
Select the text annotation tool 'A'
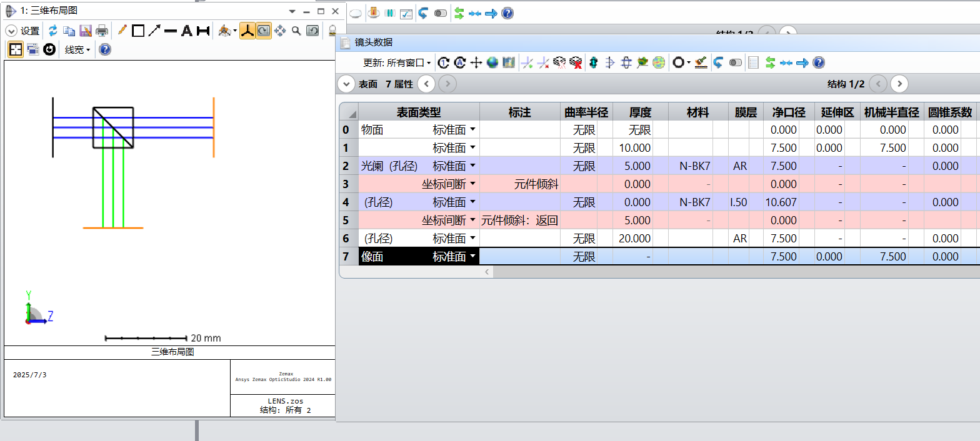(x=186, y=31)
